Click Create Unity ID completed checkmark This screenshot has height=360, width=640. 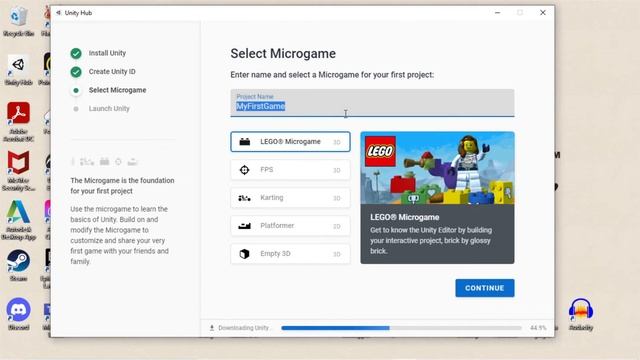[76, 72]
